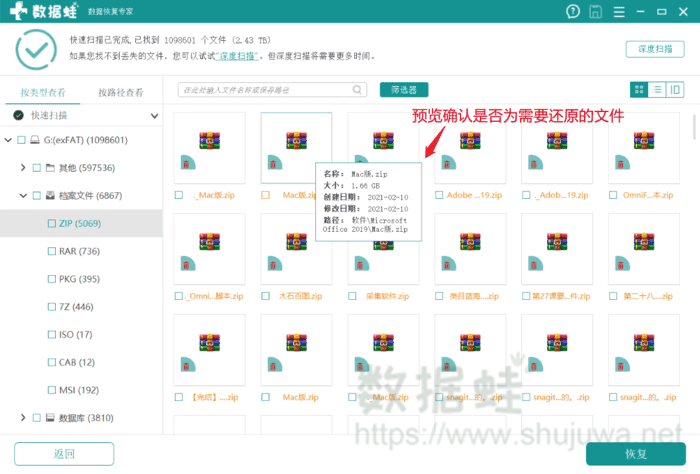
Task: Click the 返回 back button
Action: tap(64, 454)
